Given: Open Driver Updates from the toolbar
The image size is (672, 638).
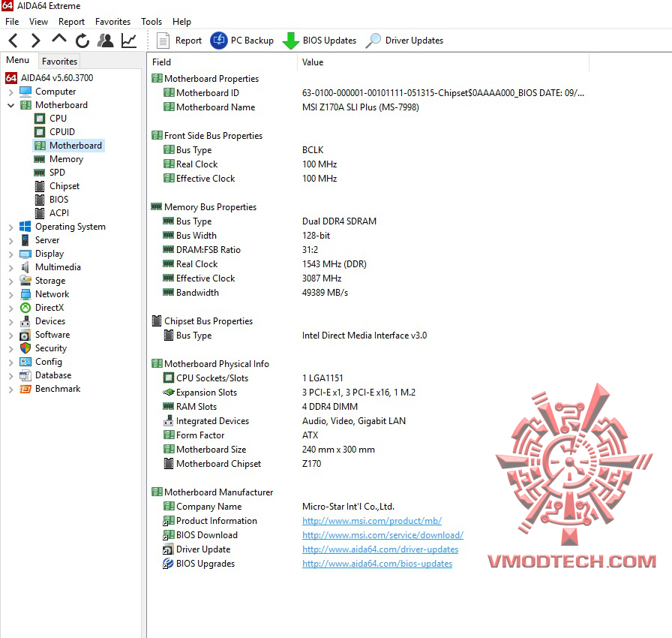Looking at the screenshot, I should click(404, 41).
